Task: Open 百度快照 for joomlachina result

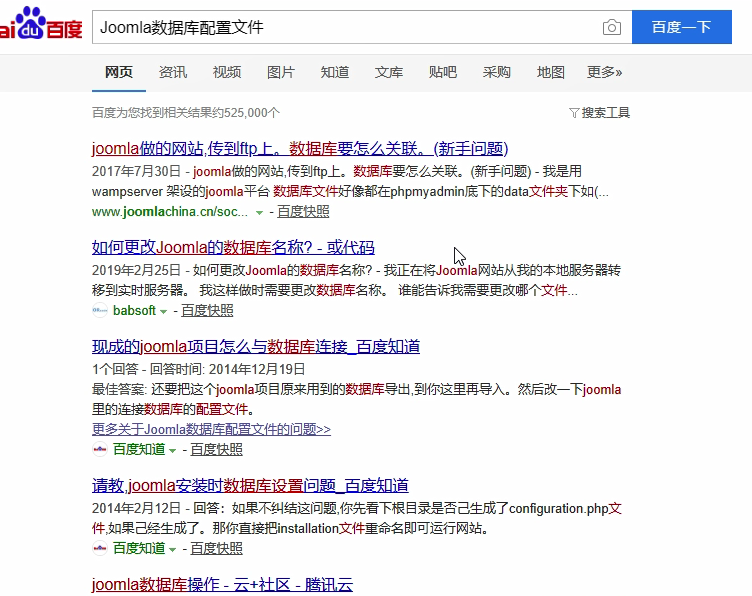Action: pos(303,211)
